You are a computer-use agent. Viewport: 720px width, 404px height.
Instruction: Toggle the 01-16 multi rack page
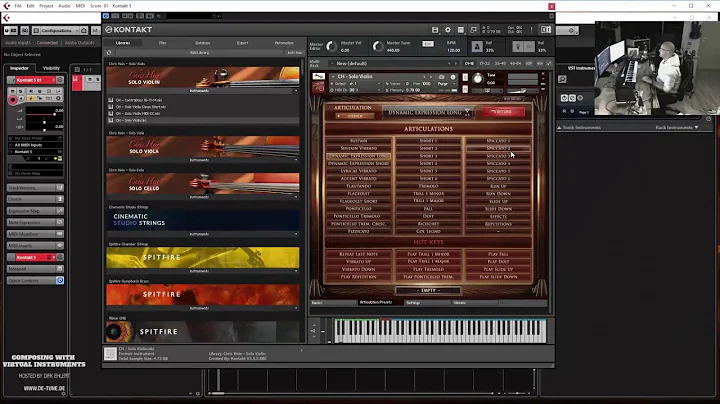pyautogui.click(x=469, y=63)
